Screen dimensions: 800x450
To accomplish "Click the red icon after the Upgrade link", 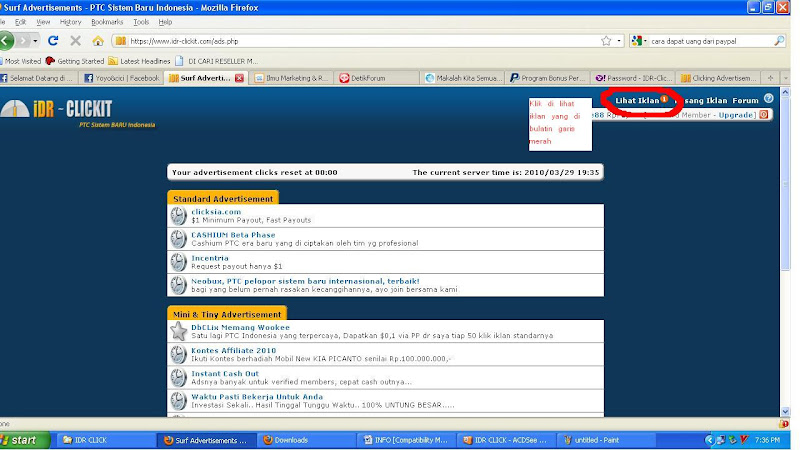I will click(764, 115).
